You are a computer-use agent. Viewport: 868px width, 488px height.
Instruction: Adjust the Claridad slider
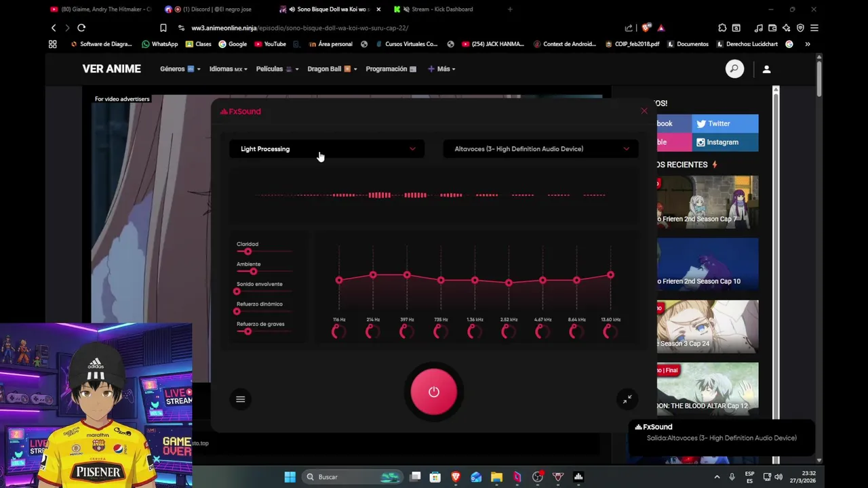(264, 251)
